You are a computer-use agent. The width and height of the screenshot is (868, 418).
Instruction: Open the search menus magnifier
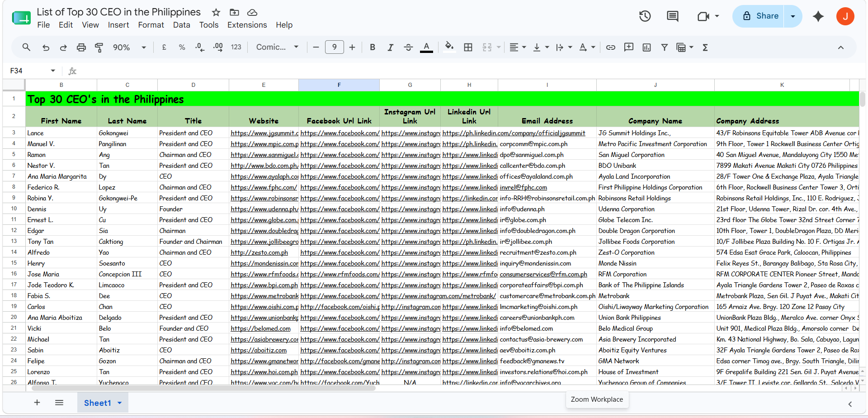(x=26, y=47)
